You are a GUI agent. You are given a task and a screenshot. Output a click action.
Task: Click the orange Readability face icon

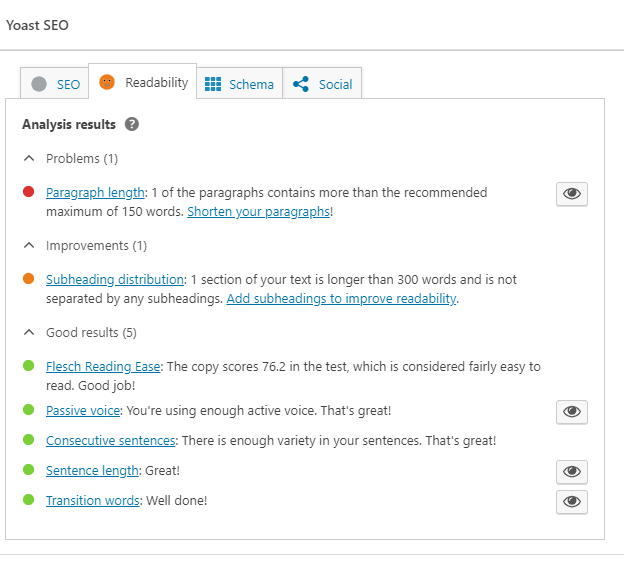[x=107, y=82]
